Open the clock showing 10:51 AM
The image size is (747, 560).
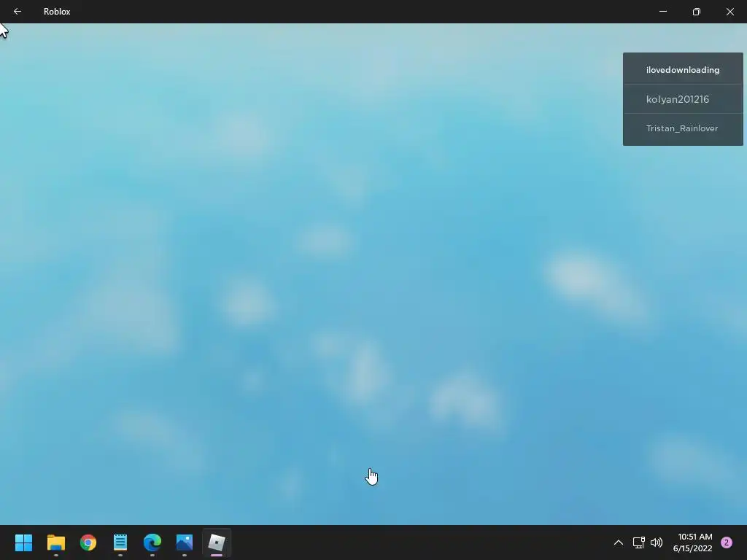pyautogui.click(x=693, y=542)
